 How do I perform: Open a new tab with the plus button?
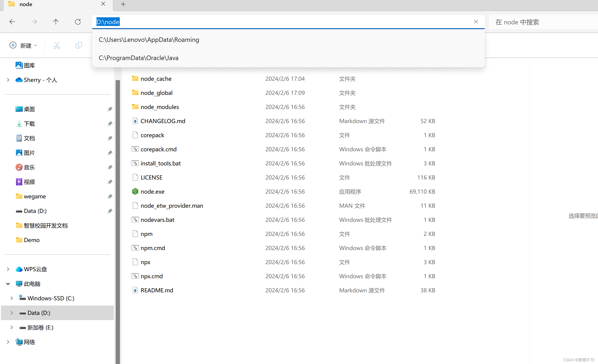123,4
